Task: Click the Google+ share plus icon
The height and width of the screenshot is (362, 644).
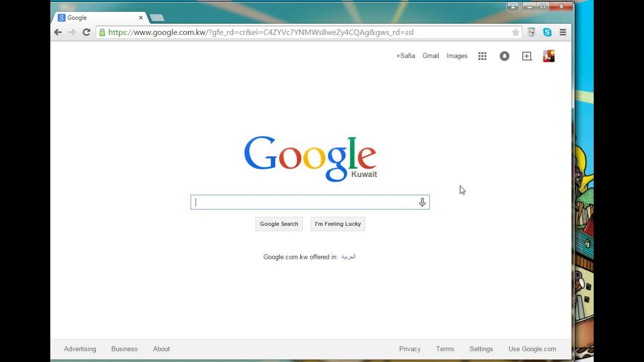Action: [527, 56]
